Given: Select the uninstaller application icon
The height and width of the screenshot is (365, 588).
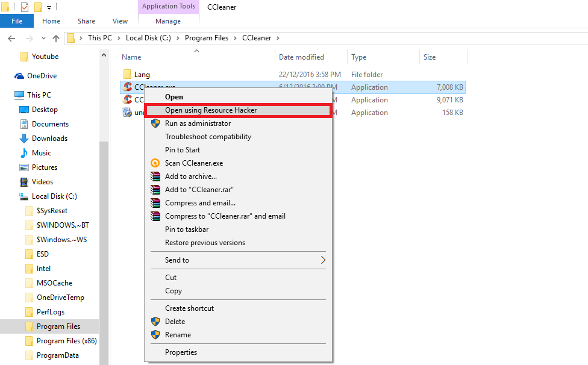Looking at the screenshot, I should coord(128,112).
